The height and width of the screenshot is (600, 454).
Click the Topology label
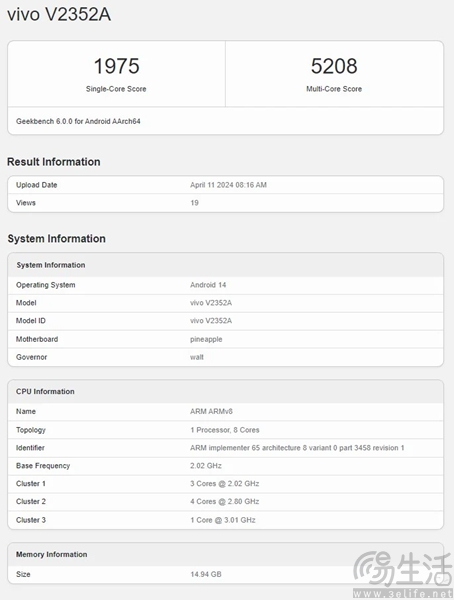tap(31, 430)
